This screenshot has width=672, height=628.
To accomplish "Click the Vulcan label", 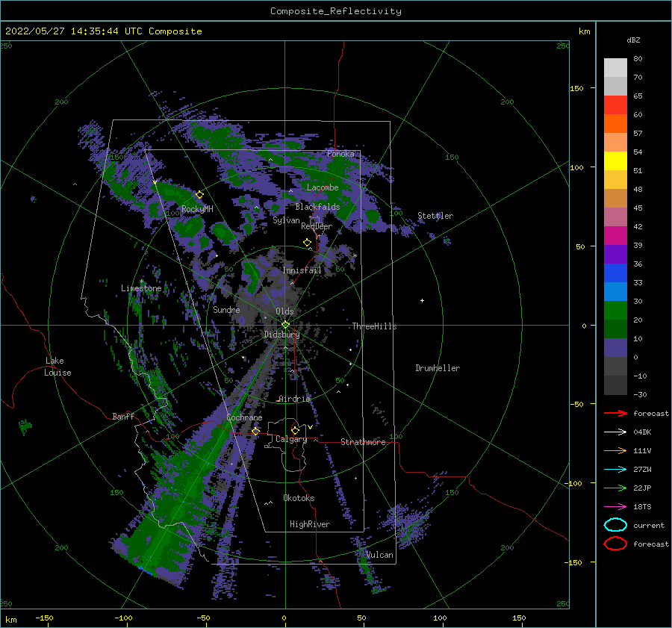I will (x=379, y=555).
